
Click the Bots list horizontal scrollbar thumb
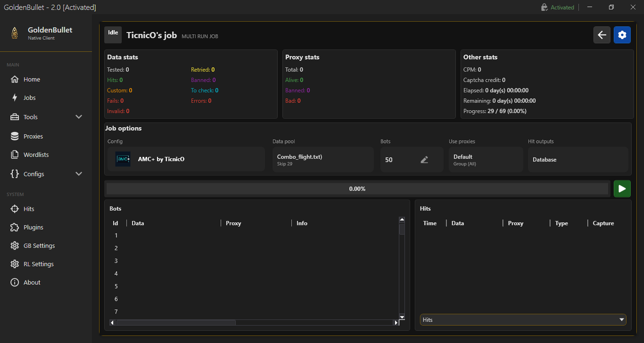(176, 322)
